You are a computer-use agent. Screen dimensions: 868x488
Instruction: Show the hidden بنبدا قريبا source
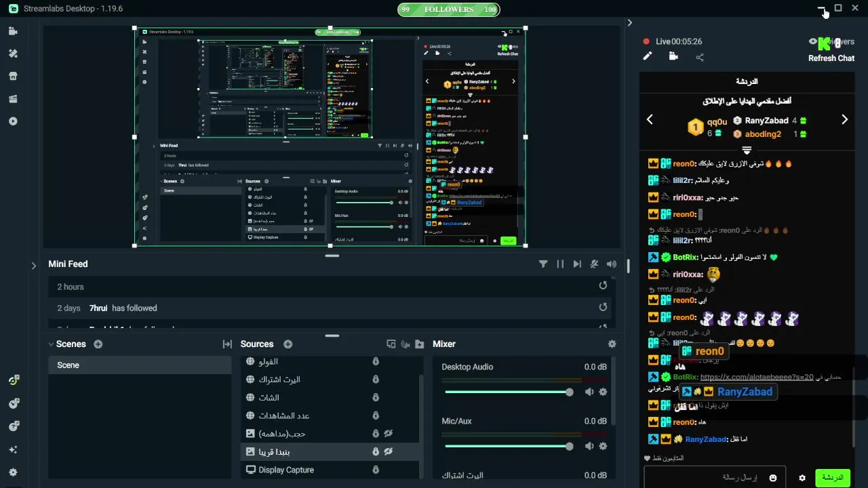(389, 451)
